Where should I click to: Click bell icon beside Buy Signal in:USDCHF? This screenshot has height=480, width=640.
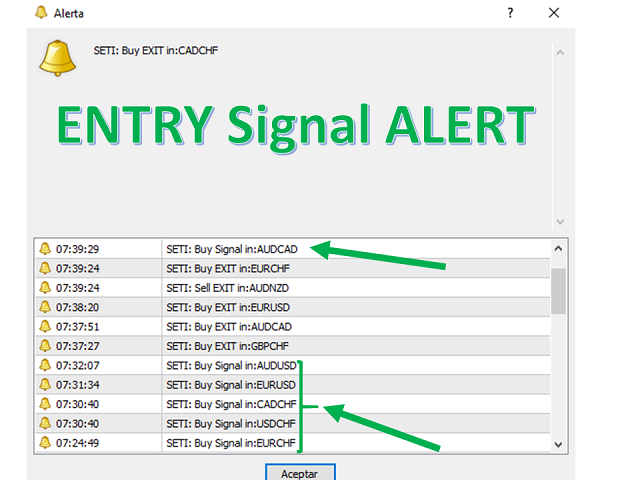pos(45,423)
